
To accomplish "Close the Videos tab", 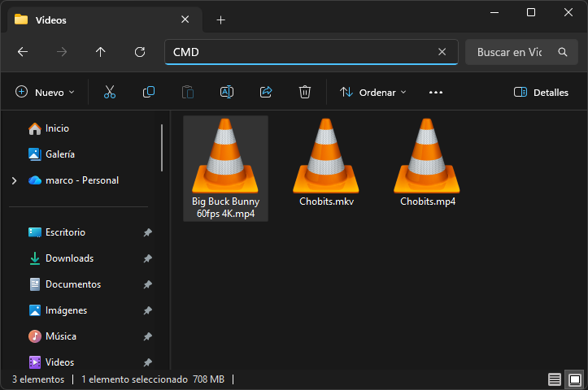I will [x=185, y=19].
